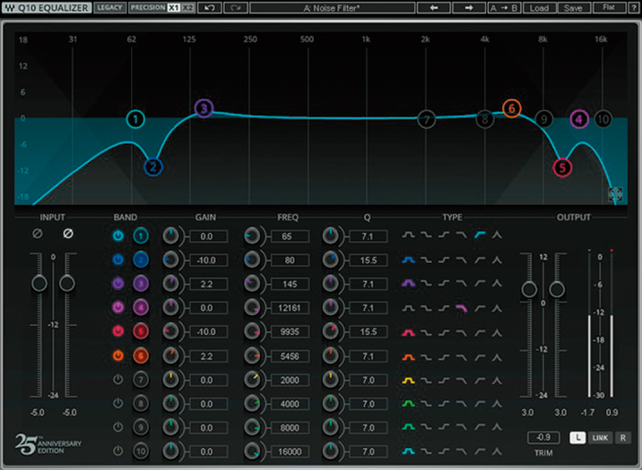Click node 5 on the EQ graph
Screen dimensions: 642x470
(562, 167)
